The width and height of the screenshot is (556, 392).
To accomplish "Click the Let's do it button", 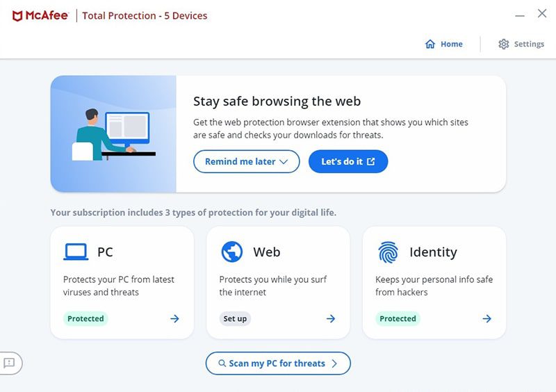I will coord(347,161).
